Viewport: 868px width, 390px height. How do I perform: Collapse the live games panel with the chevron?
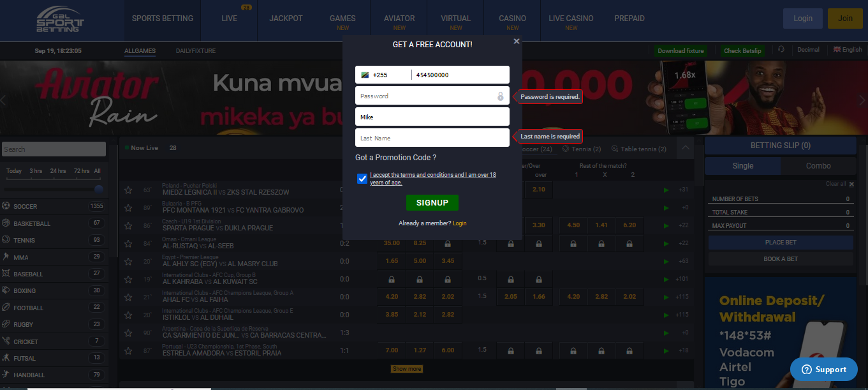686,148
